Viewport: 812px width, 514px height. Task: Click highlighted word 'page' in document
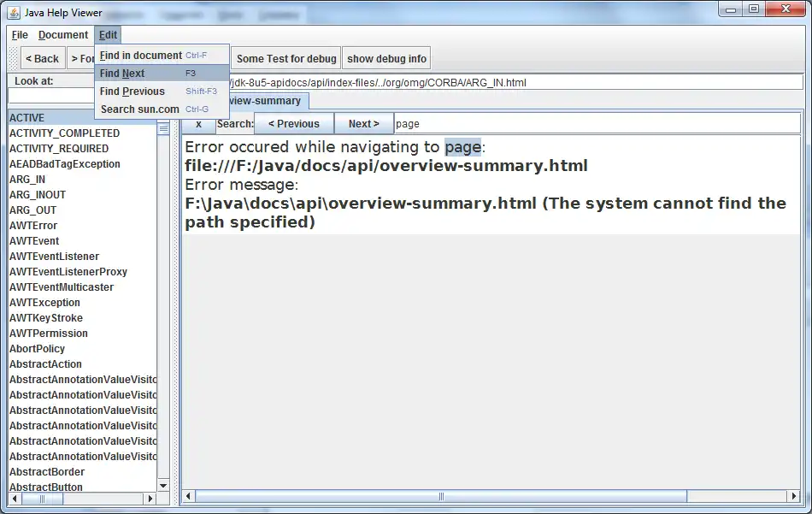pos(463,147)
